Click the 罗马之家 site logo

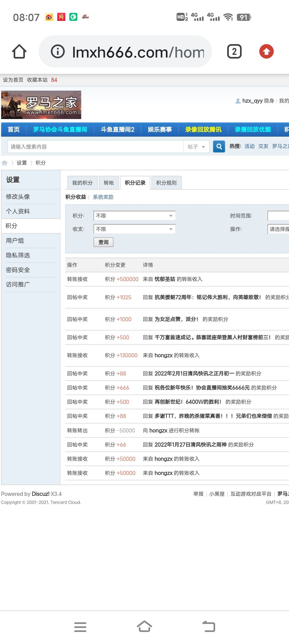point(41,105)
